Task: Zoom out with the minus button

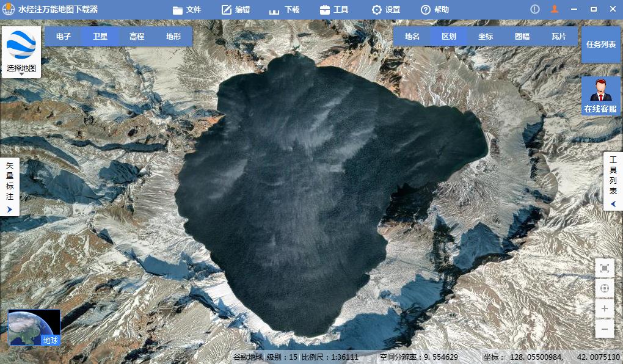Action: pos(604,329)
